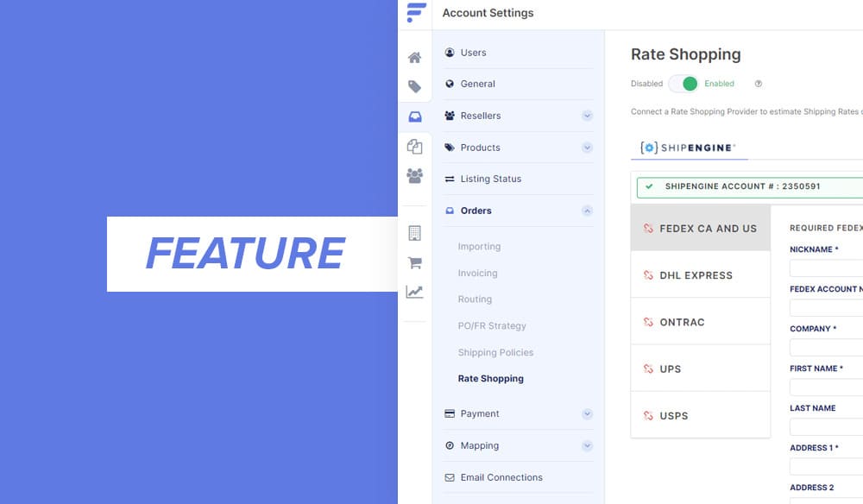The image size is (863, 504).
Task: Switch to the ShipEngine provider tab
Action: pos(688,148)
